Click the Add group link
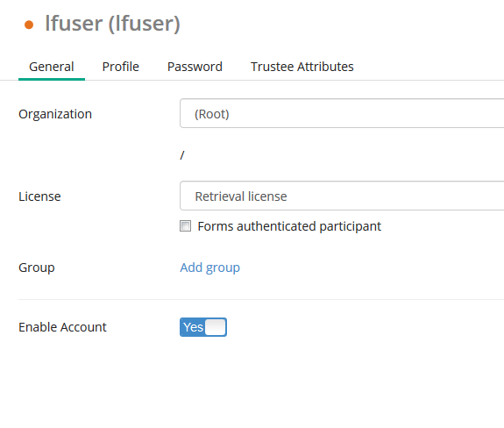The image size is (504, 428). [x=209, y=267]
